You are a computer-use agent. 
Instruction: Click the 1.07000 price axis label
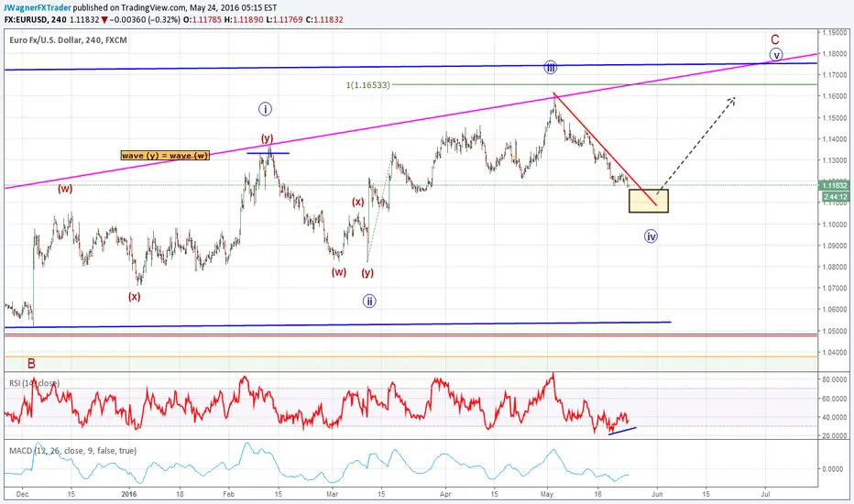[835, 289]
